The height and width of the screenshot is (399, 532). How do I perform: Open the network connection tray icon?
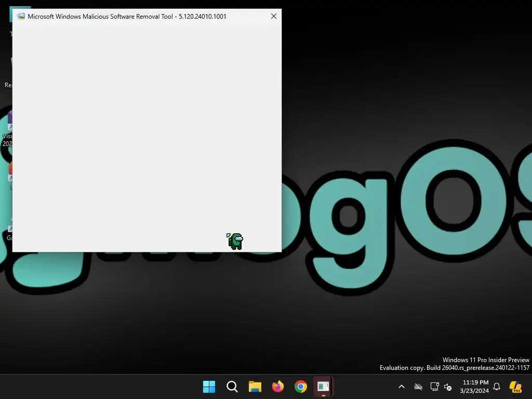tap(435, 387)
